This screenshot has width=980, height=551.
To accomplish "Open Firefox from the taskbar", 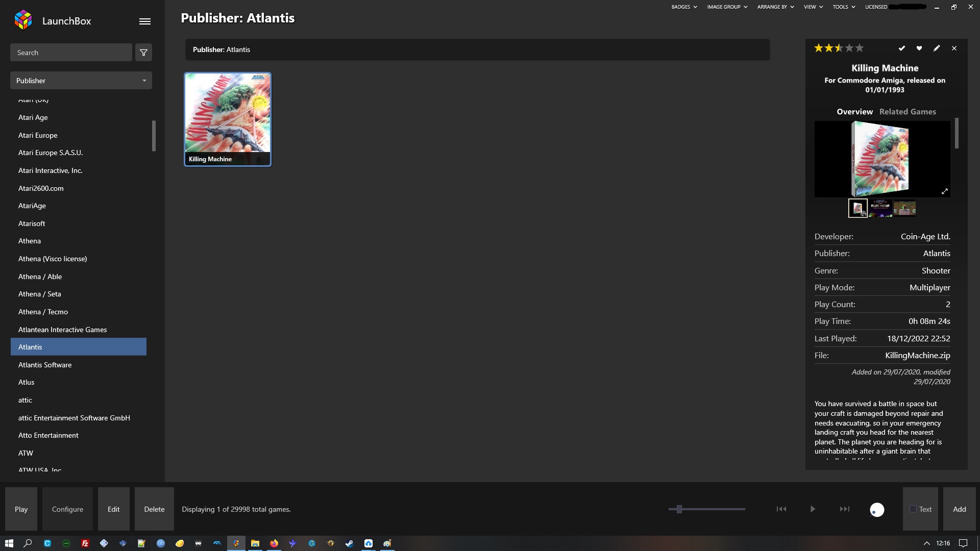I will click(274, 543).
